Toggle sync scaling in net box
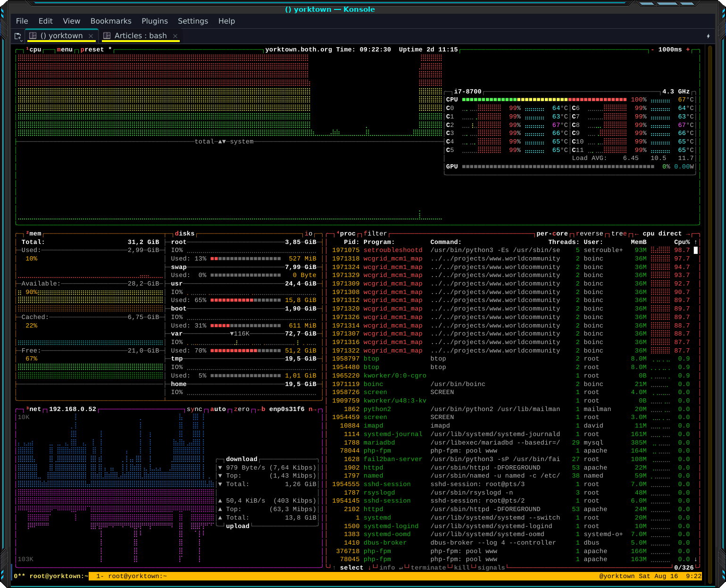726x588 pixels. point(194,409)
